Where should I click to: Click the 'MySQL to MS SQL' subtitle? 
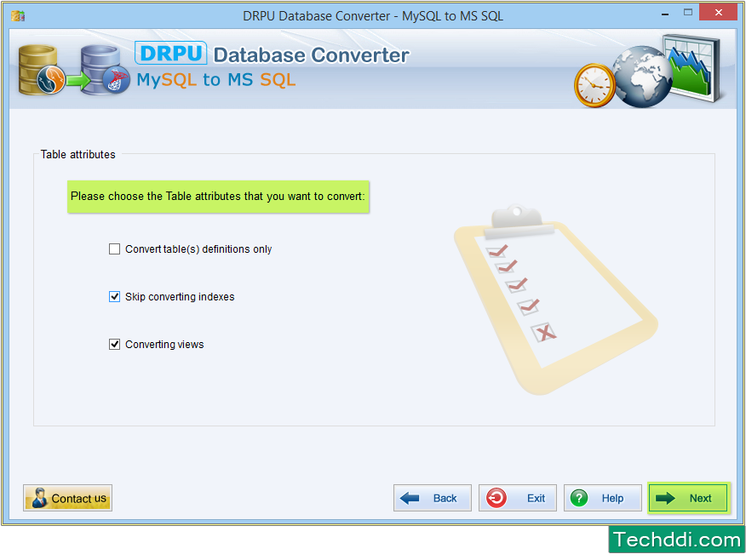click(216, 80)
